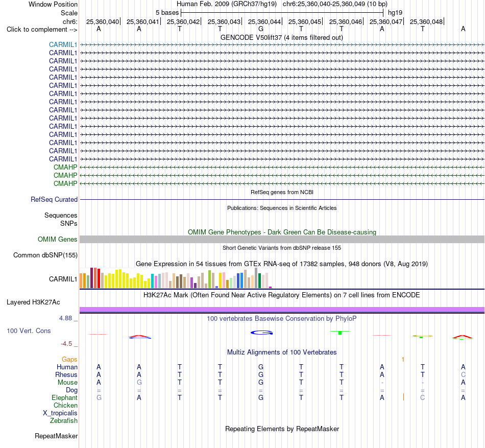Click 'Multiz Alignments of 100 Vertebrates' title

click(282, 352)
